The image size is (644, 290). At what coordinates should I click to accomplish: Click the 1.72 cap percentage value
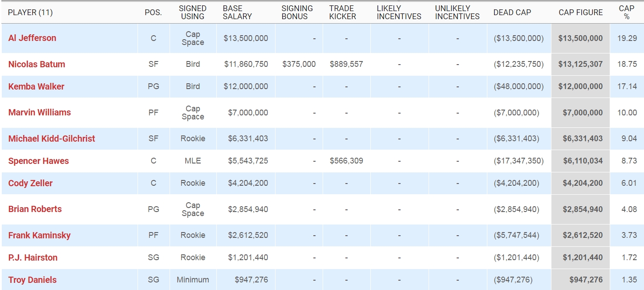pyautogui.click(x=629, y=257)
